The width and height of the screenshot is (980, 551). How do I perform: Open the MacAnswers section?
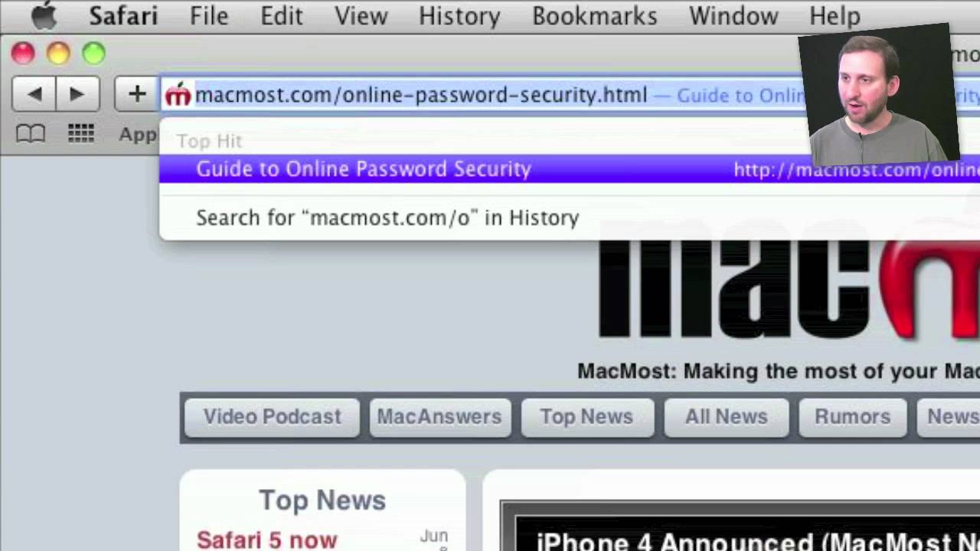point(439,417)
